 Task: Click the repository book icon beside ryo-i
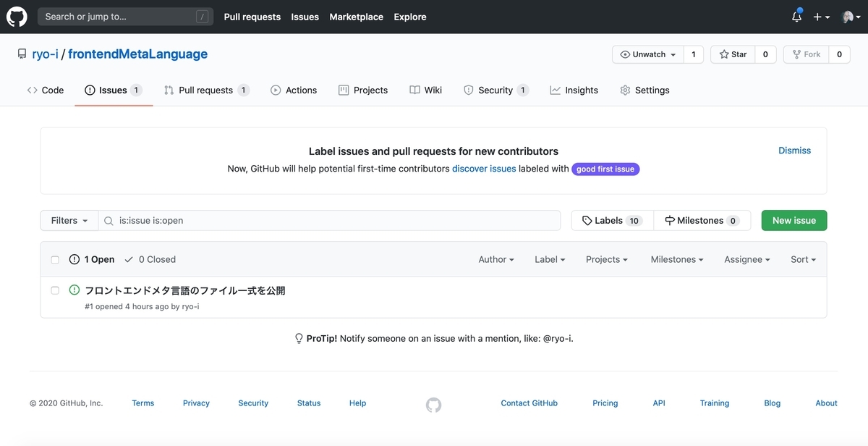22,54
